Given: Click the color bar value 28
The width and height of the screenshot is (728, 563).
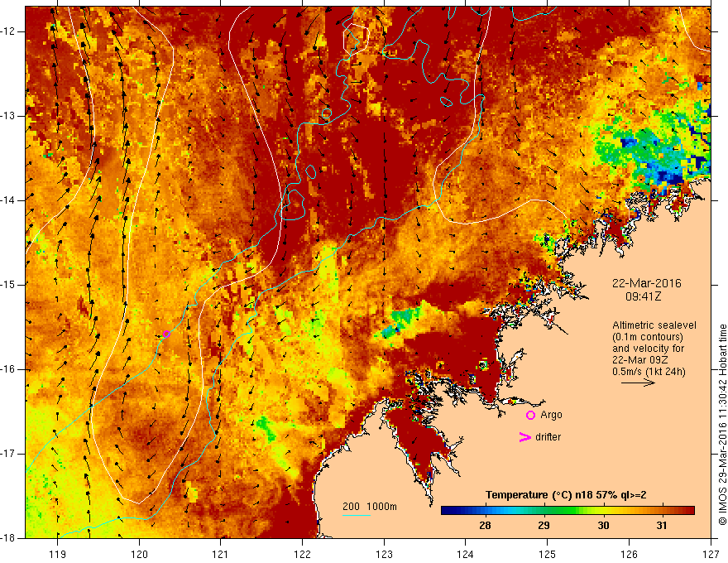Looking at the screenshot, I should pyautogui.click(x=485, y=526).
